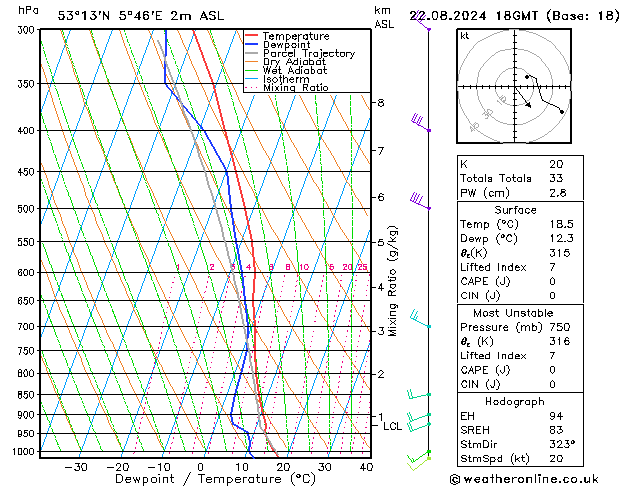Click the storm motion arrow in hodograph
This screenshot has width=629, height=486.
coord(523,97)
